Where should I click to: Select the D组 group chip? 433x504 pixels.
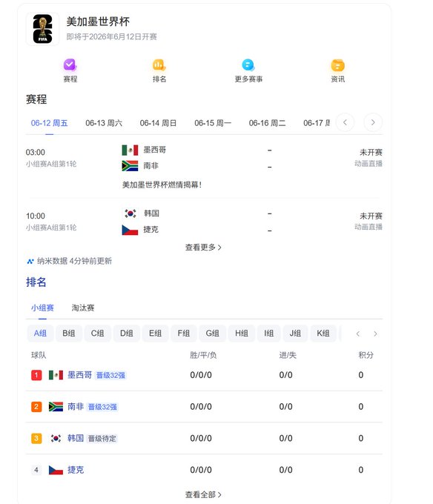tap(126, 334)
